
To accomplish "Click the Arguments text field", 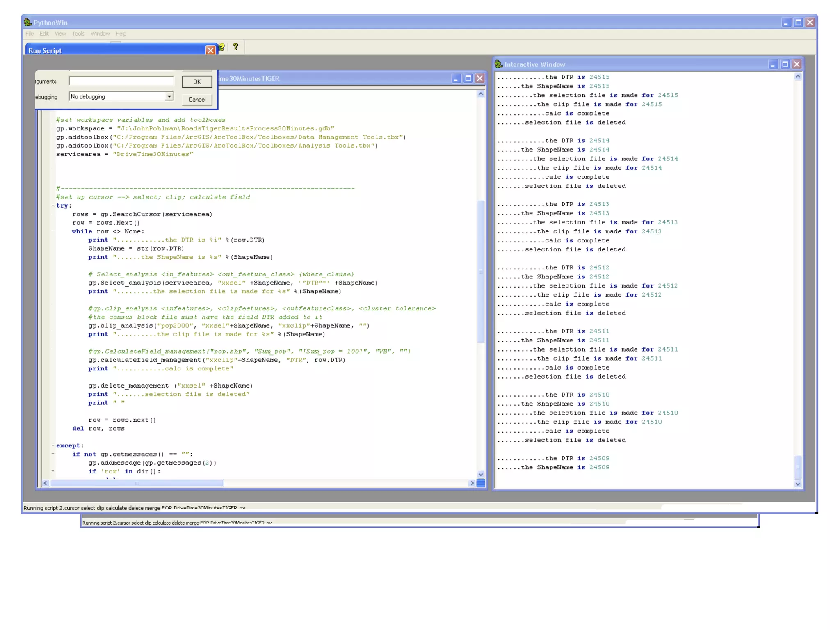I will (x=121, y=82).
